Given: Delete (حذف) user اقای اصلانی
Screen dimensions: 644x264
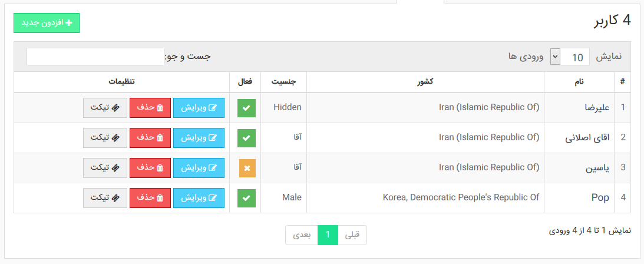Looking at the screenshot, I should 150,138.
